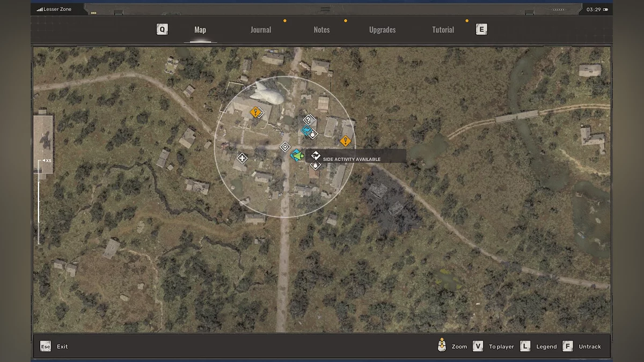This screenshot has height=362, width=644.
Task: Select the orange exclamation quest marker
Action: click(x=346, y=141)
